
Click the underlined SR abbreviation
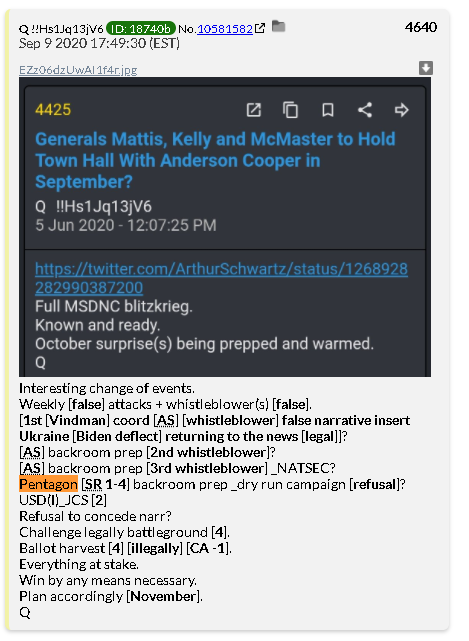click(93, 484)
